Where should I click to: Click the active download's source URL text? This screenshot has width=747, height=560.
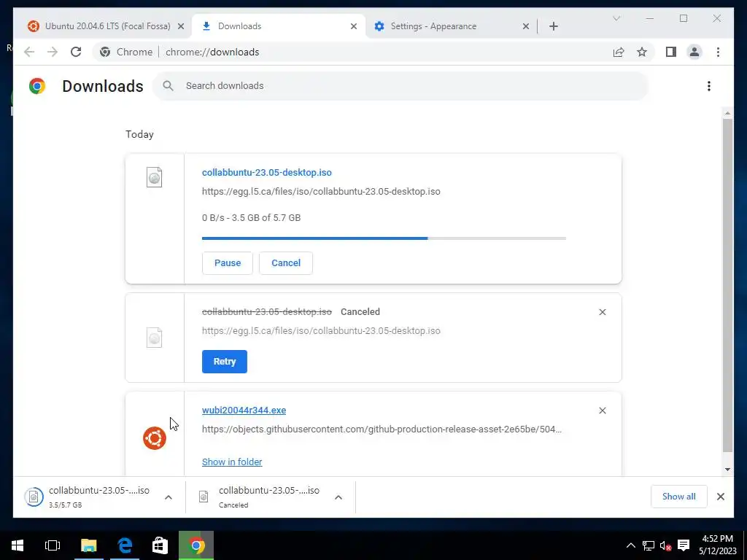pyautogui.click(x=321, y=192)
